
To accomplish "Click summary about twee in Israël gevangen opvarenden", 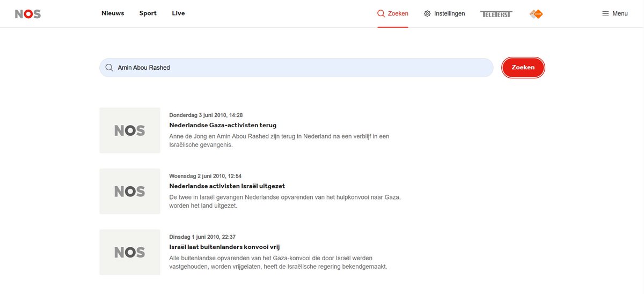I will tap(285, 201).
